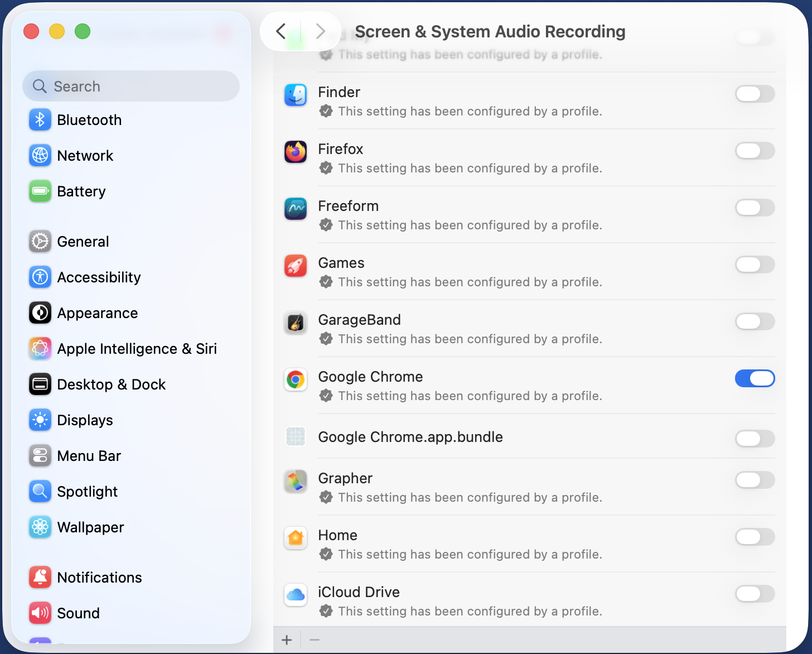Click the iCloud Drive cloud icon

[x=296, y=595]
